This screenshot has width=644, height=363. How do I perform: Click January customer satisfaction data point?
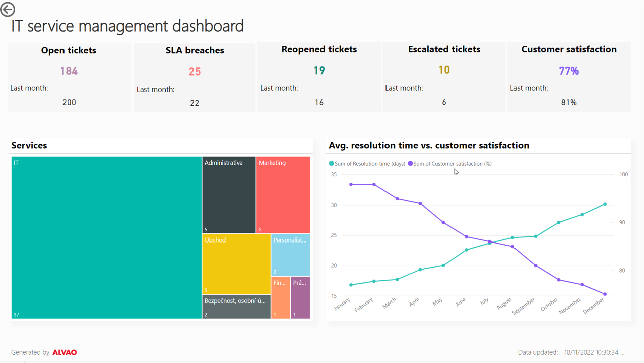click(351, 184)
